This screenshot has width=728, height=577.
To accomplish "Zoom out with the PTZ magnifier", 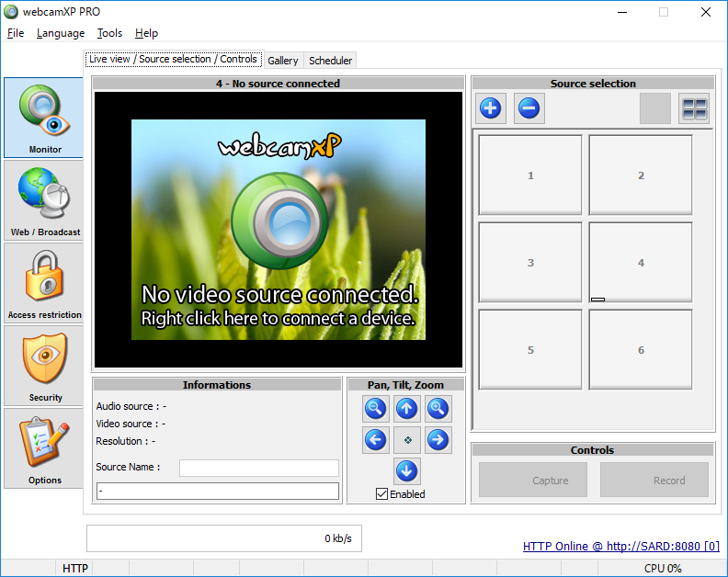I will 375,409.
